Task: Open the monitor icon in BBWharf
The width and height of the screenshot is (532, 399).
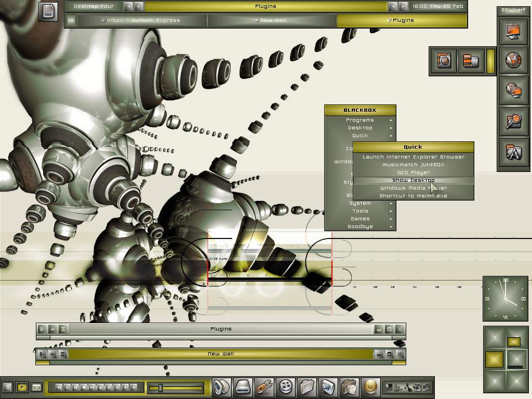Action: tap(513, 31)
